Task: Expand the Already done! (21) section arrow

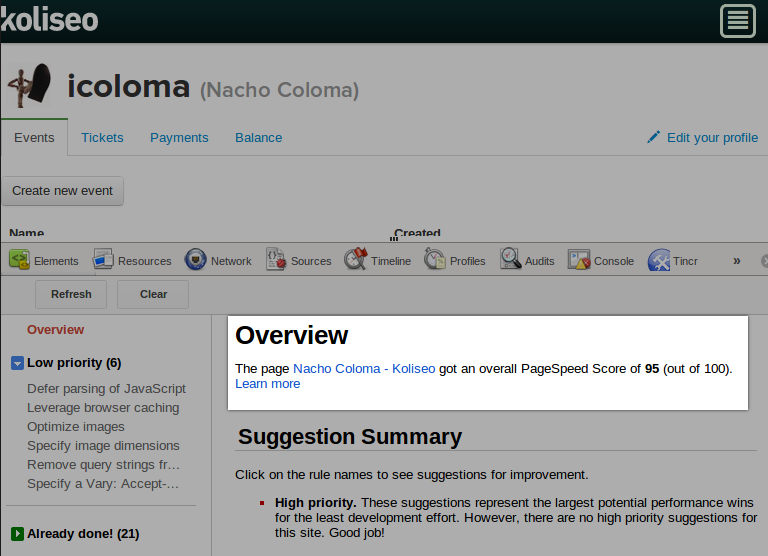Action: (x=17, y=533)
